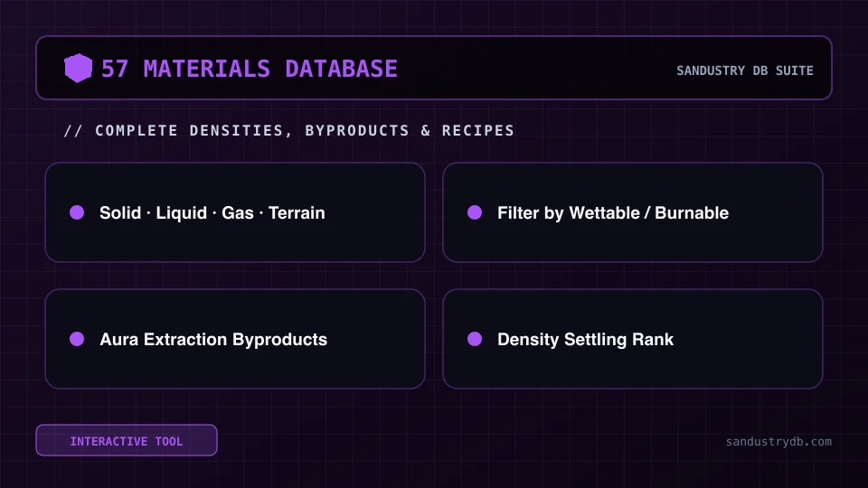Click bullet dot beside Aura Extraction Byproducts
The width and height of the screenshot is (868, 488).
coord(77,339)
